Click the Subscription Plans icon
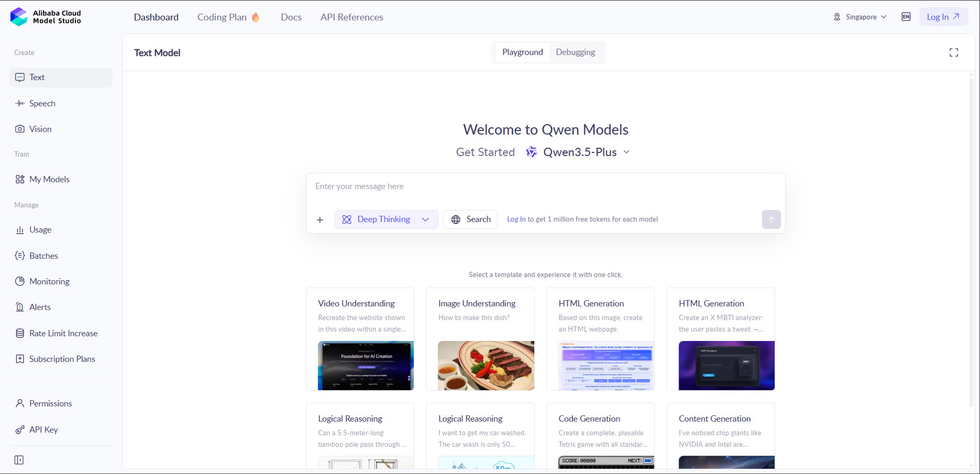 [x=20, y=359]
